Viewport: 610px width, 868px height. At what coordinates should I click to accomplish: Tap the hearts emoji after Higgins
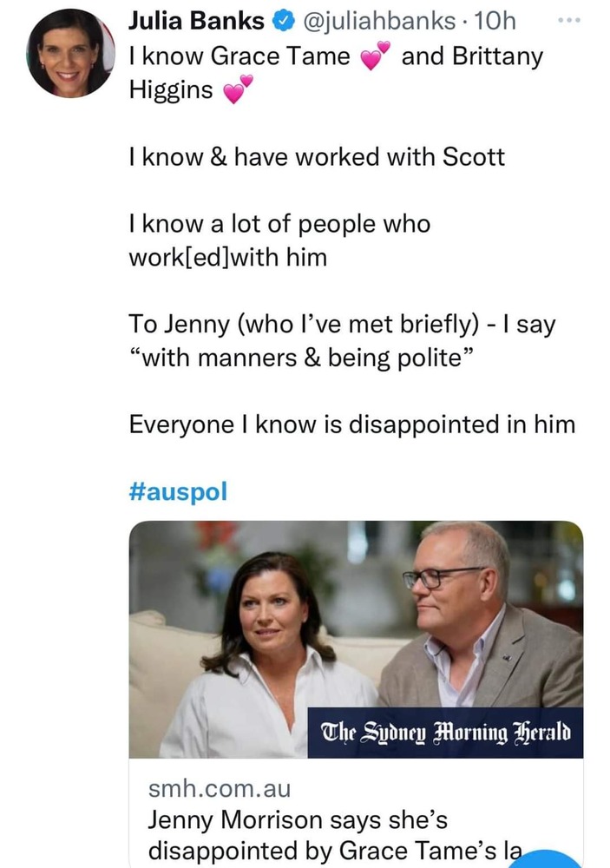239,89
